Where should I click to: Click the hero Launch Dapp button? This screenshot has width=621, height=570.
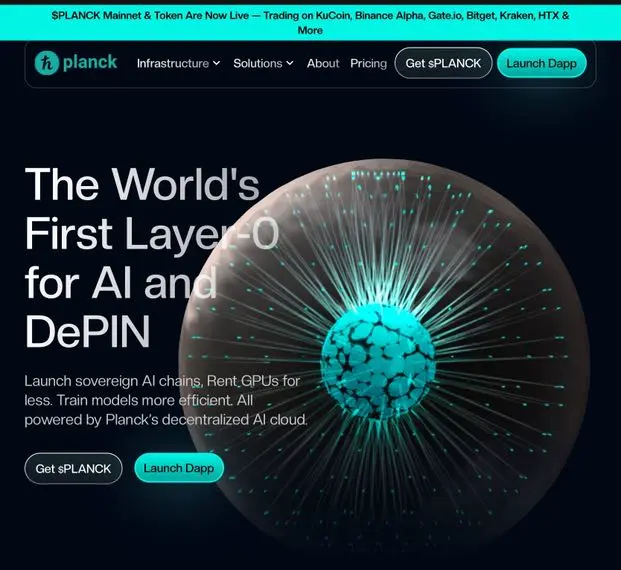179,468
